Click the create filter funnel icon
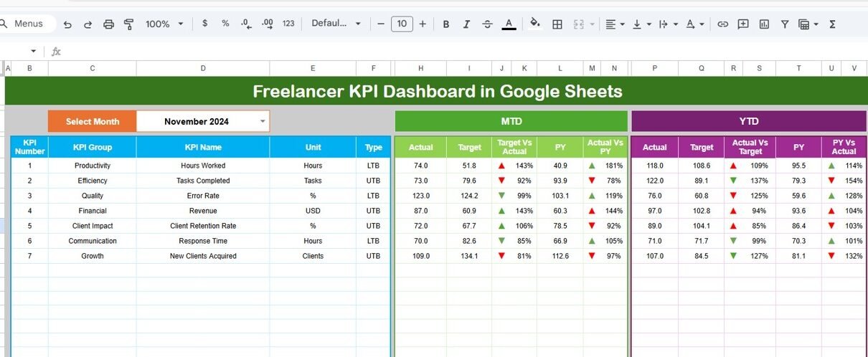Image resolution: width=868 pixels, height=357 pixels. tap(785, 24)
